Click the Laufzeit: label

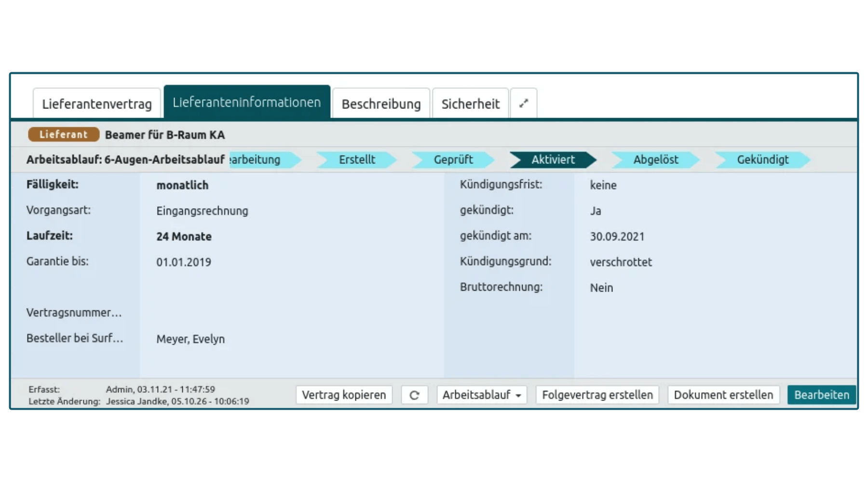[50, 236]
